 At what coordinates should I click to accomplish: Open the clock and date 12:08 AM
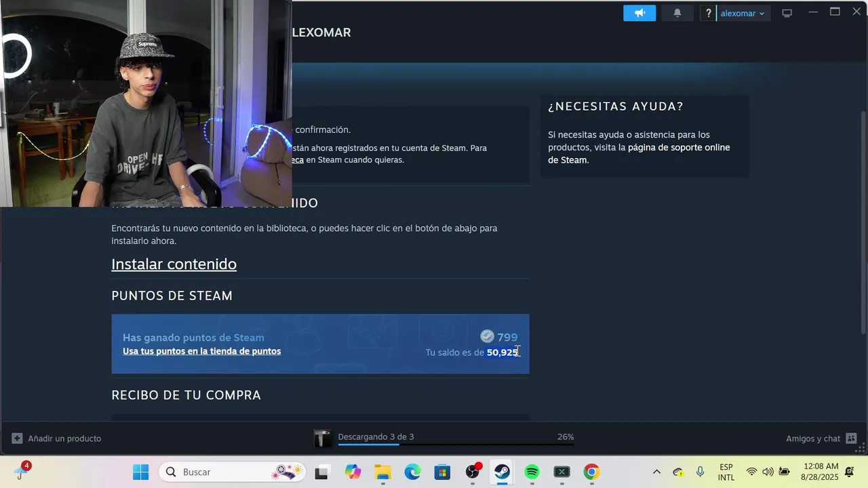click(820, 472)
